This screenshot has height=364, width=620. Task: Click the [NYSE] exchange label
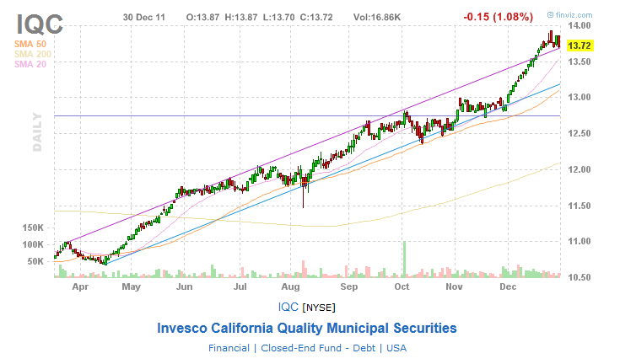319,308
